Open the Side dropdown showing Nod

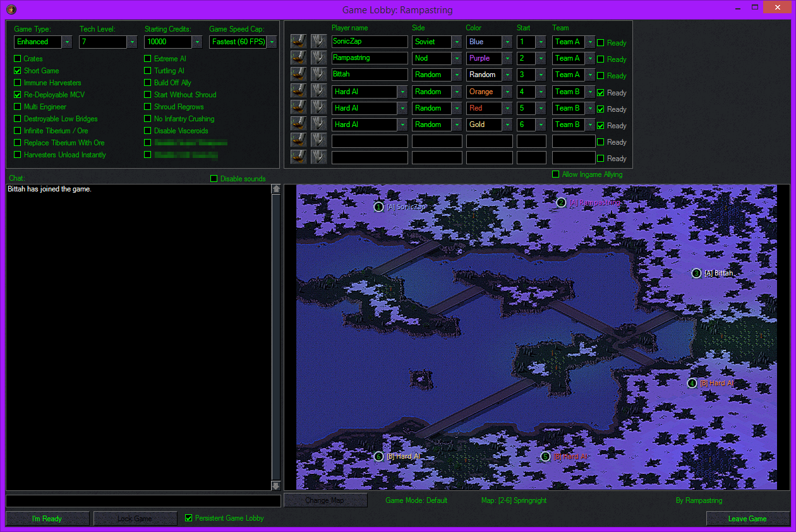tap(437, 58)
